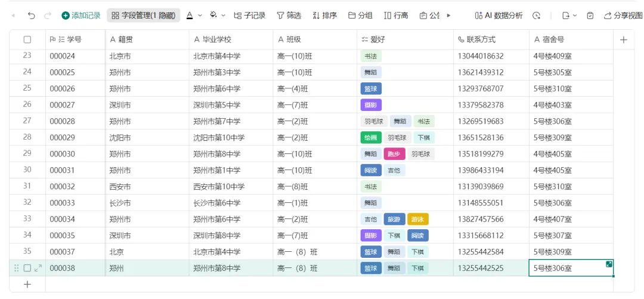644x299 pixels.
Task: Click the expand-record icon on row 000038
Action: tap(38, 268)
